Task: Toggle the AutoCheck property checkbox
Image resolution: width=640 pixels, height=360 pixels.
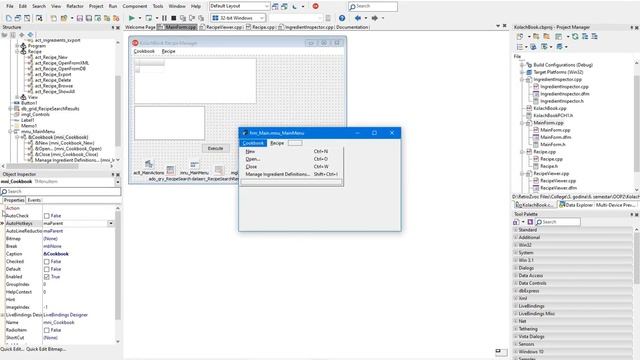Action: click(47, 216)
